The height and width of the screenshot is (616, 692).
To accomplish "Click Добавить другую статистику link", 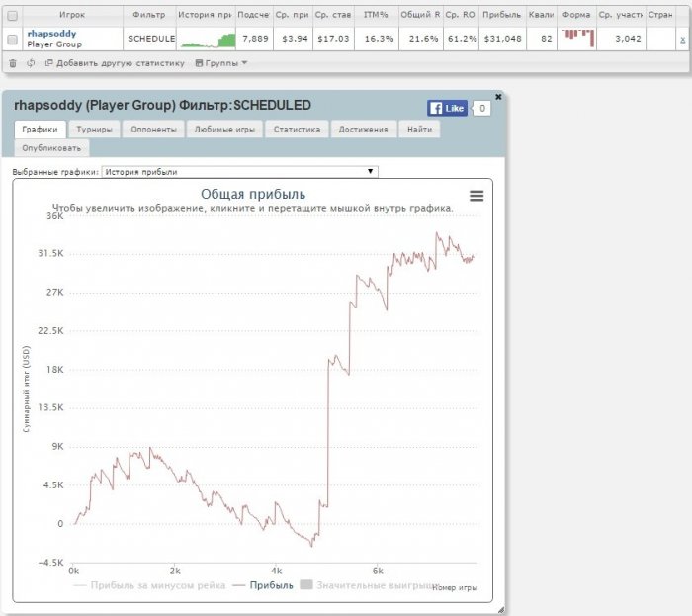I will point(115,63).
